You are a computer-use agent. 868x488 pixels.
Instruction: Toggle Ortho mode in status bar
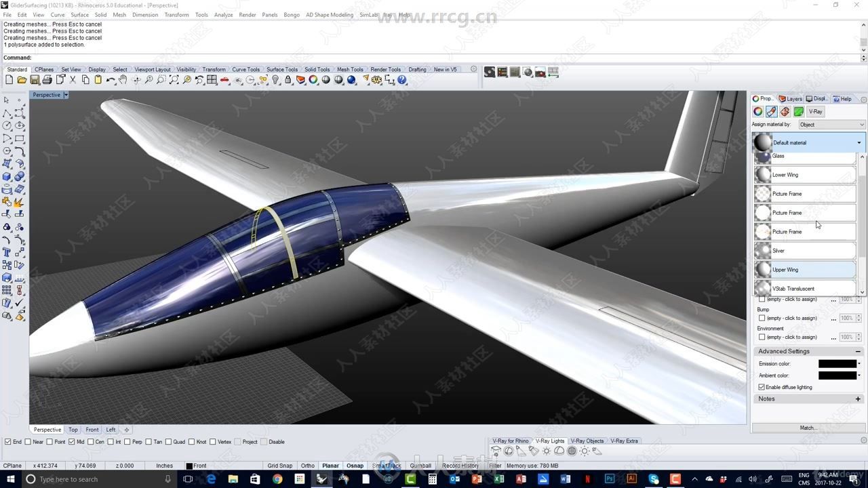(x=308, y=466)
